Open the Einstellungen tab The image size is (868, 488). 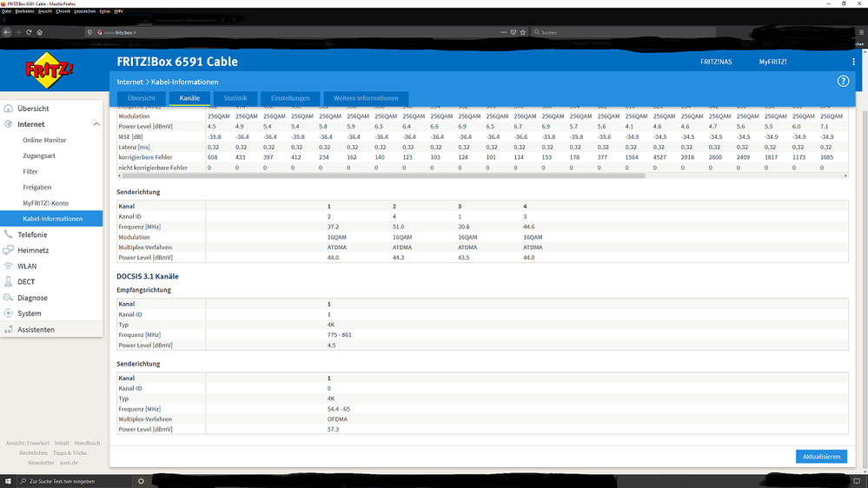tap(290, 98)
